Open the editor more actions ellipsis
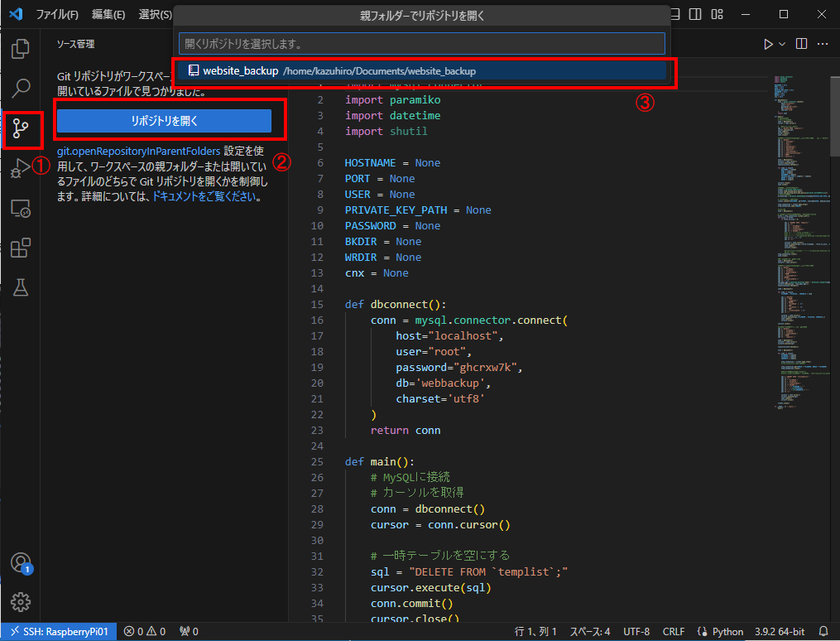The height and width of the screenshot is (641, 840). [823, 44]
